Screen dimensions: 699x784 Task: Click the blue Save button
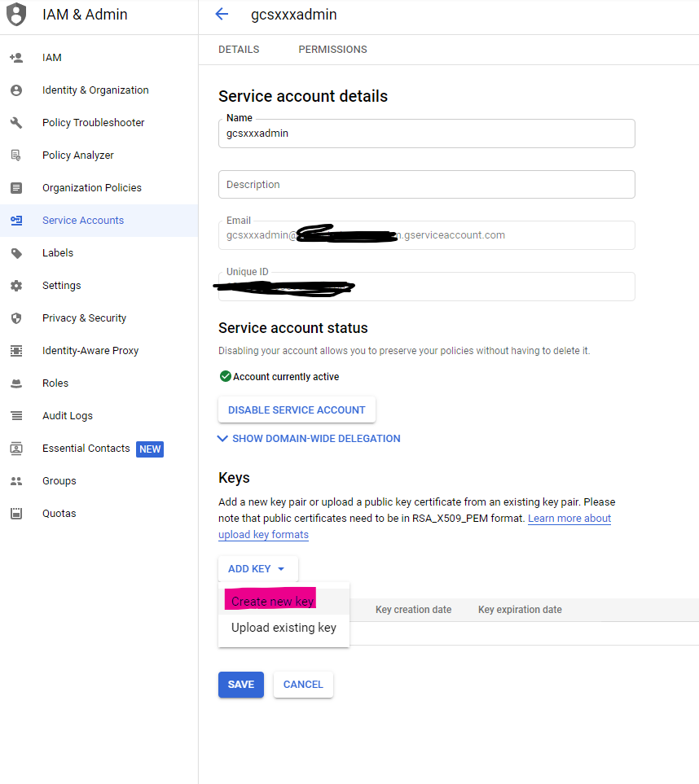(x=241, y=685)
